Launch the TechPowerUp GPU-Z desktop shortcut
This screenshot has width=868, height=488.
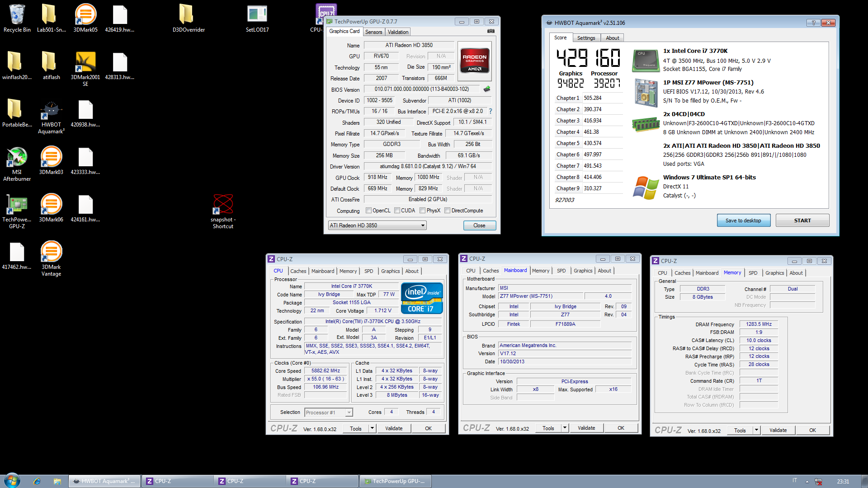click(17, 212)
